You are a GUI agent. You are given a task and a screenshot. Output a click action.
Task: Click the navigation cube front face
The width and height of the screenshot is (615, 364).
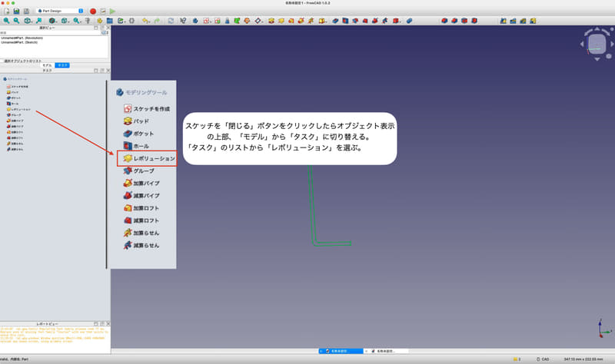pos(597,44)
